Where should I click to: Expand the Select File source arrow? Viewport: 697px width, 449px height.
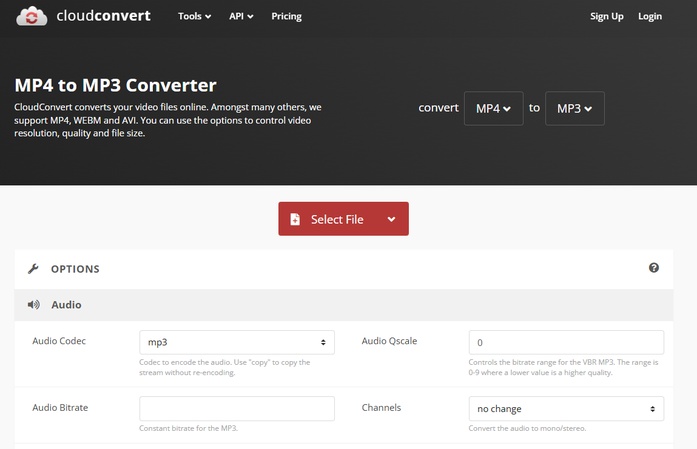[x=391, y=219]
